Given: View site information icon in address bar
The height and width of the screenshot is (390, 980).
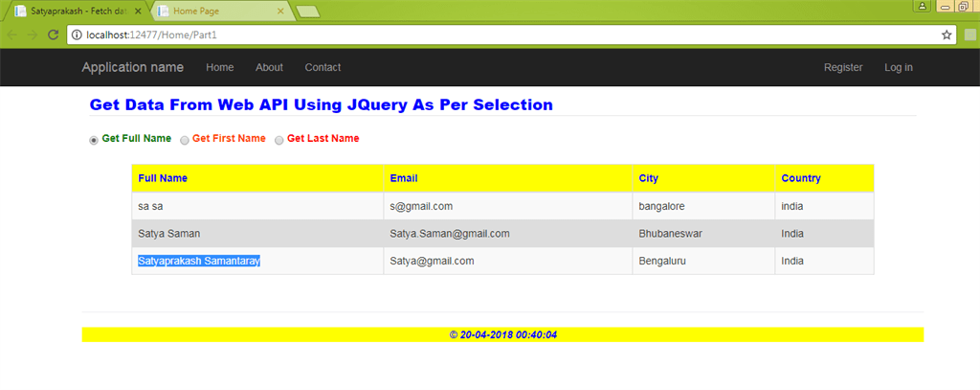Looking at the screenshot, I should click(x=77, y=35).
